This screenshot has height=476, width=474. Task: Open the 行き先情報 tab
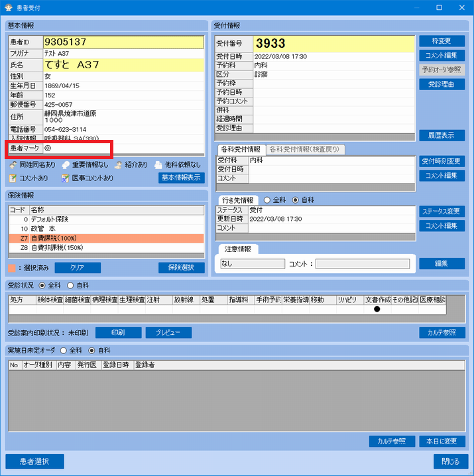pos(238,200)
